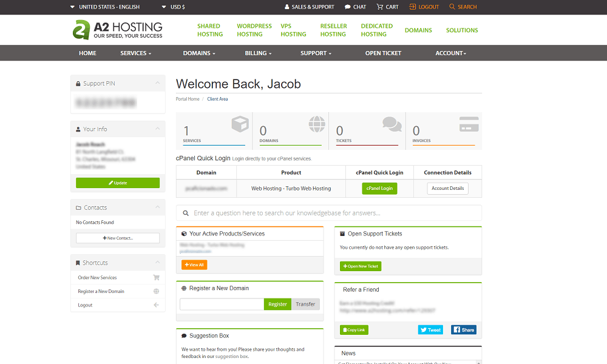Click the A2 Hosting logo

[118, 30]
